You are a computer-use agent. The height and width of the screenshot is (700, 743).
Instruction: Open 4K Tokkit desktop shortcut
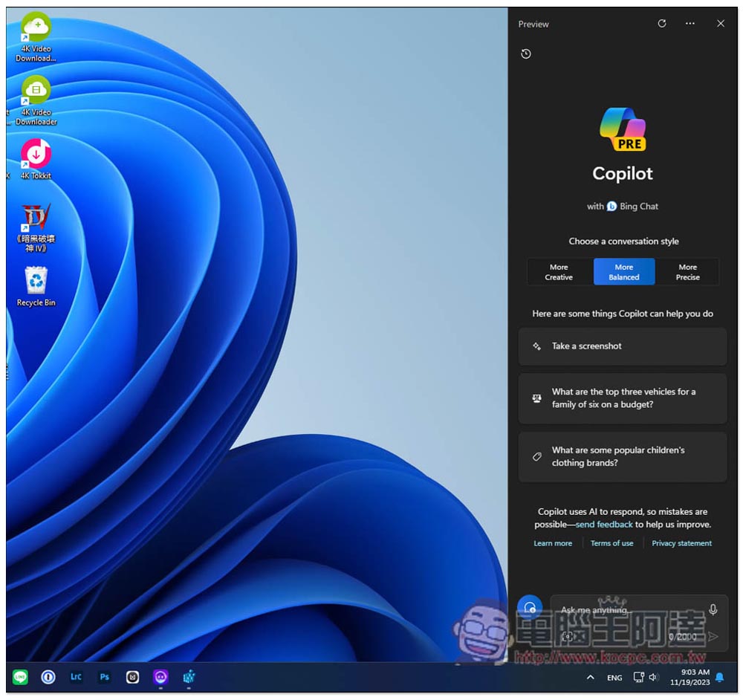pyautogui.click(x=36, y=159)
